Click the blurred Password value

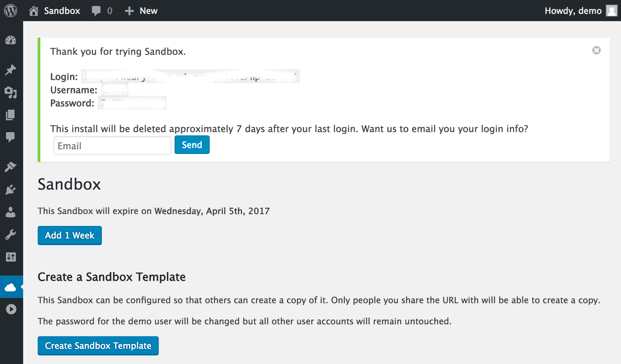pos(132,103)
